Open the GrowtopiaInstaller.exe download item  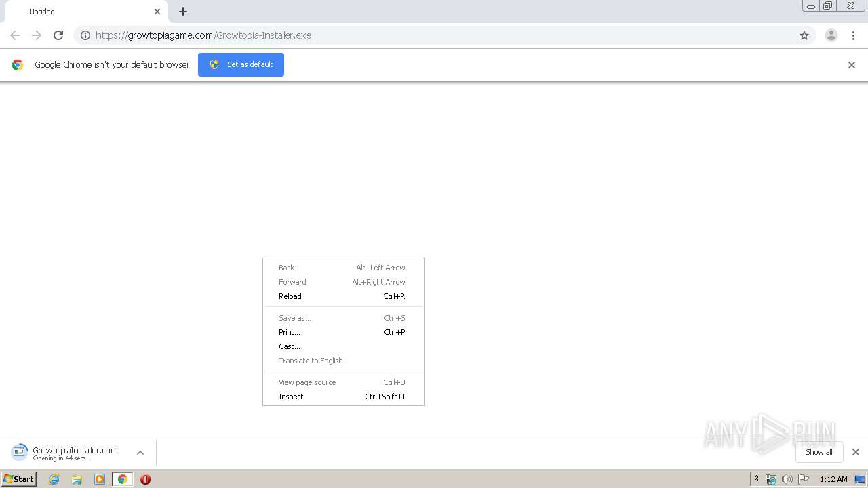66,453
